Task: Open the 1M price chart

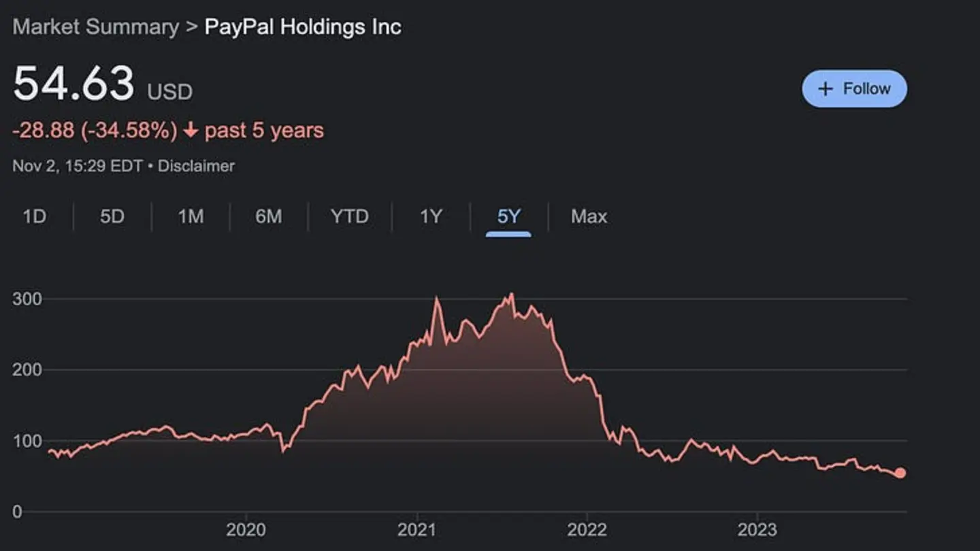Action: 191,216
